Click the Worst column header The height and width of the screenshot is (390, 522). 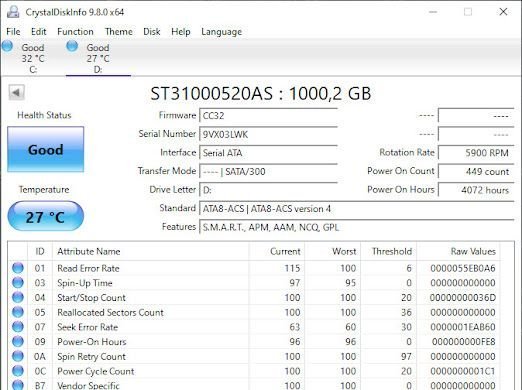click(332, 251)
